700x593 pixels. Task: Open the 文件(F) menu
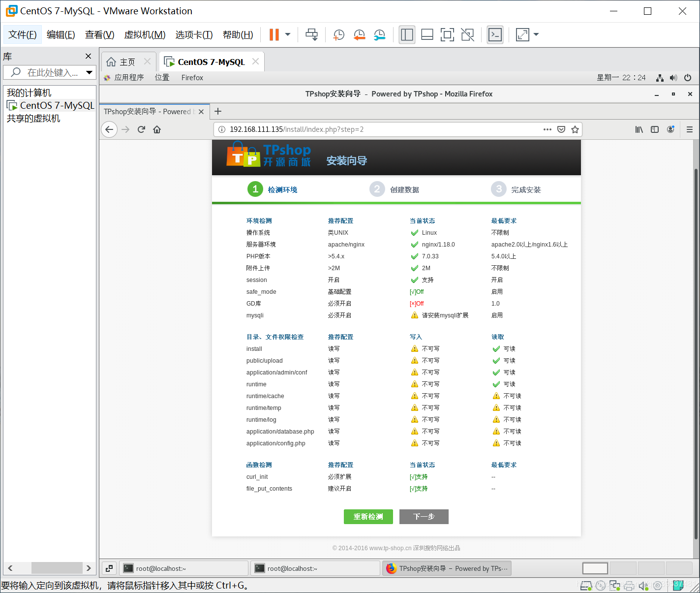(23, 34)
